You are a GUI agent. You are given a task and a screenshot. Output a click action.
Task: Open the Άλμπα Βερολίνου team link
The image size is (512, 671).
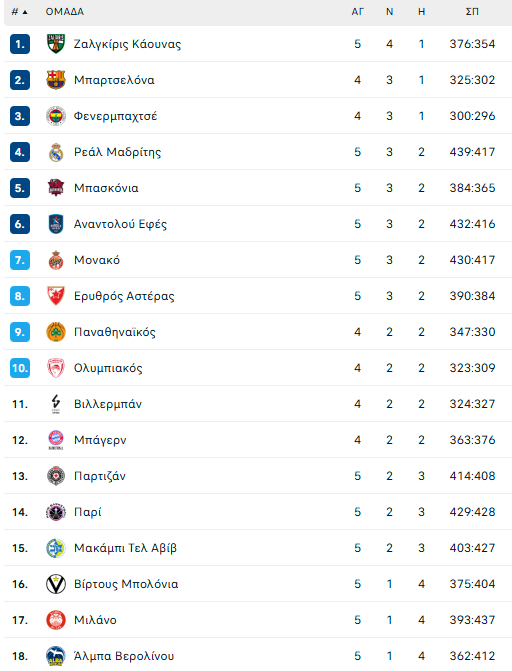point(124,656)
